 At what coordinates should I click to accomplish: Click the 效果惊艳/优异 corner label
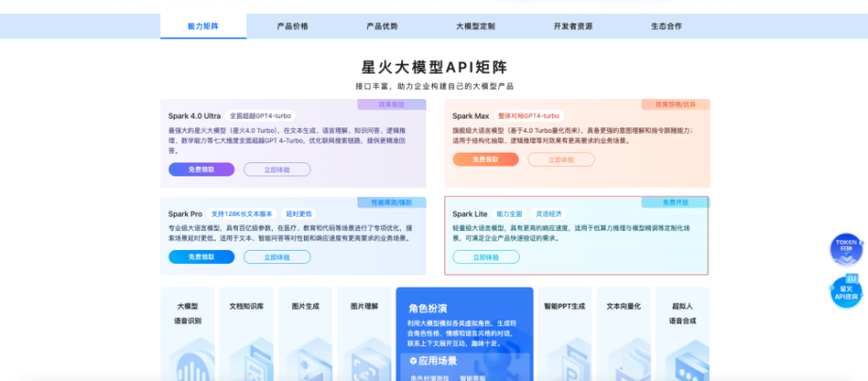tap(676, 105)
